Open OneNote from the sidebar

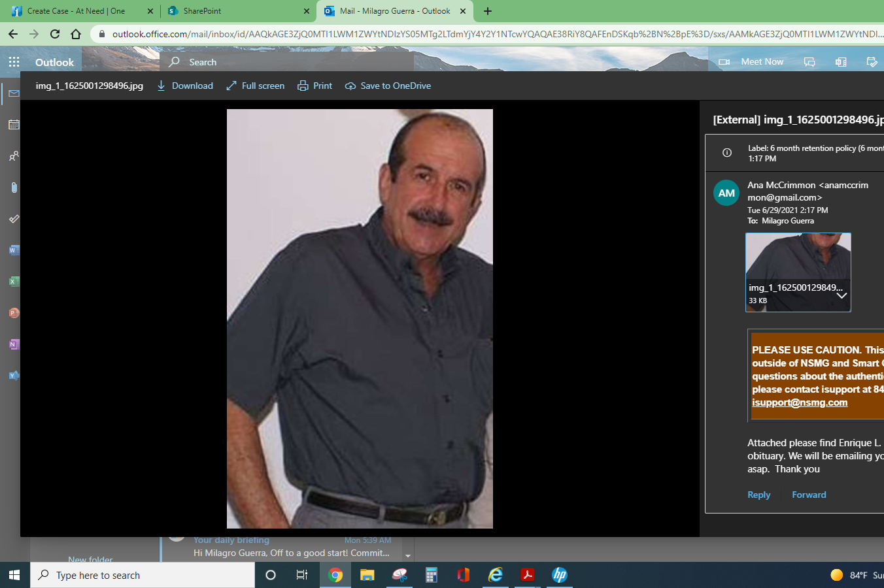click(x=14, y=344)
